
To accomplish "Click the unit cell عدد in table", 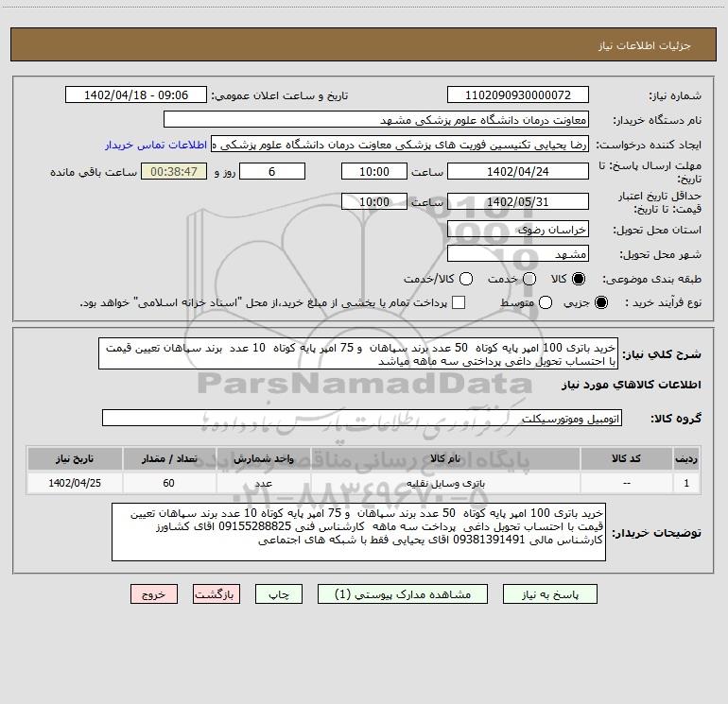I will (x=263, y=483).
